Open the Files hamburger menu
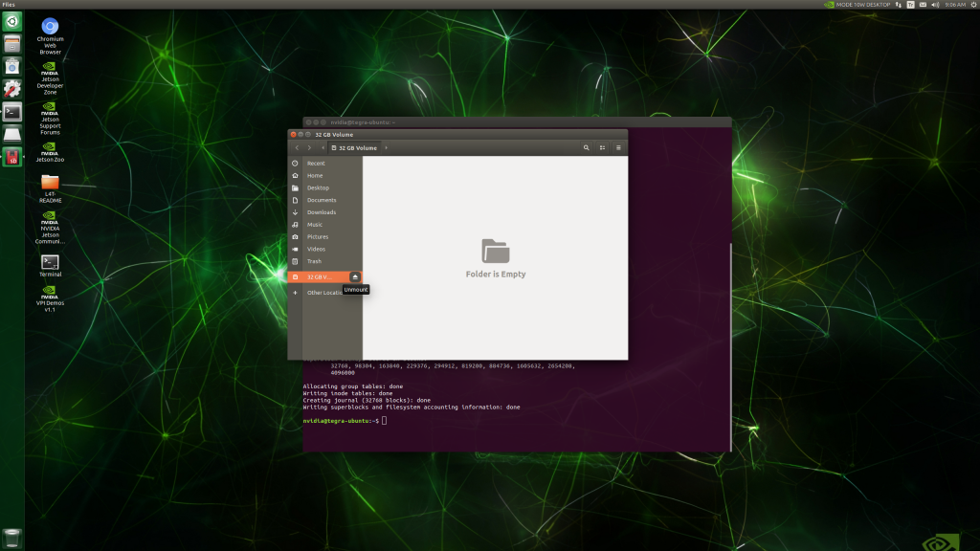 [618, 148]
